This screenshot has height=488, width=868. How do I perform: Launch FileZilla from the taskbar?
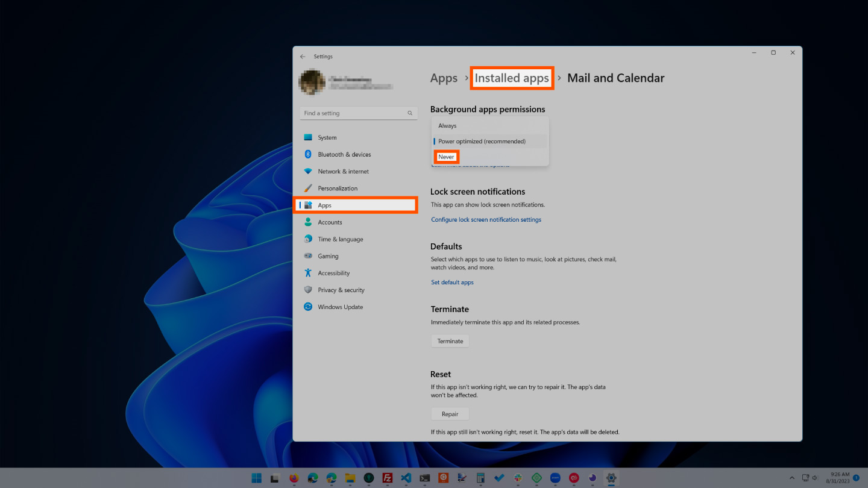[x=387, y=478]
